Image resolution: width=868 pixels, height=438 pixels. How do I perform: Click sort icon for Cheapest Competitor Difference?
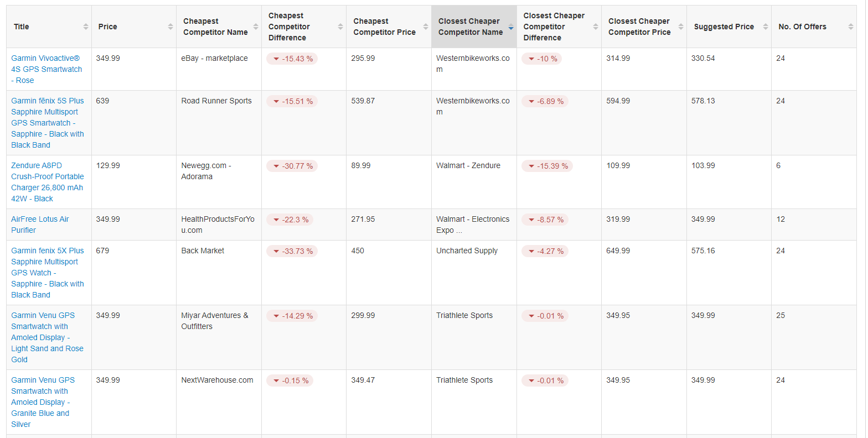point(340,27)
